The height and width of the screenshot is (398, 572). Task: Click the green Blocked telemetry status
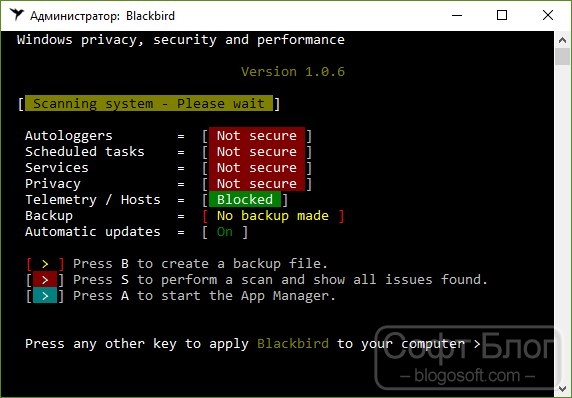coord(245,200)
